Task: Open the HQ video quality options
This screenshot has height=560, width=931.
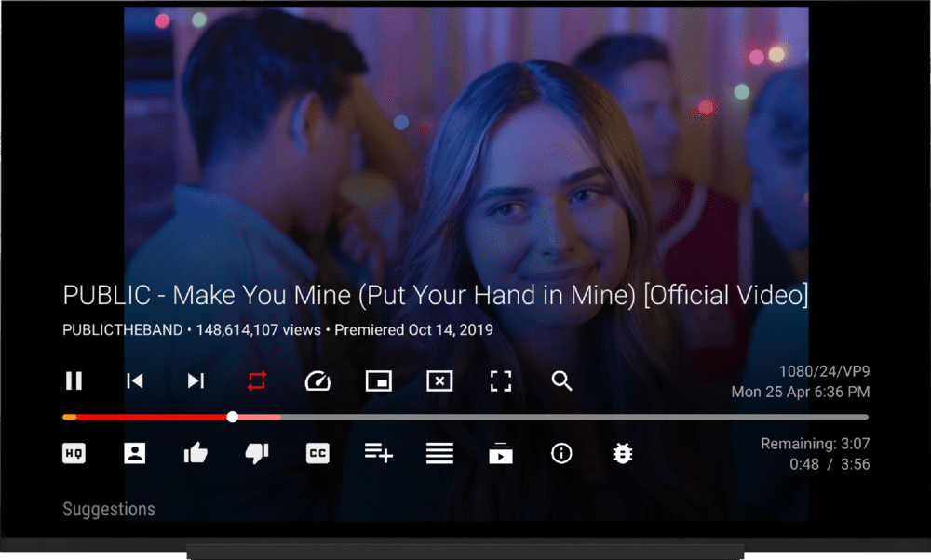Action: (74, 454)
